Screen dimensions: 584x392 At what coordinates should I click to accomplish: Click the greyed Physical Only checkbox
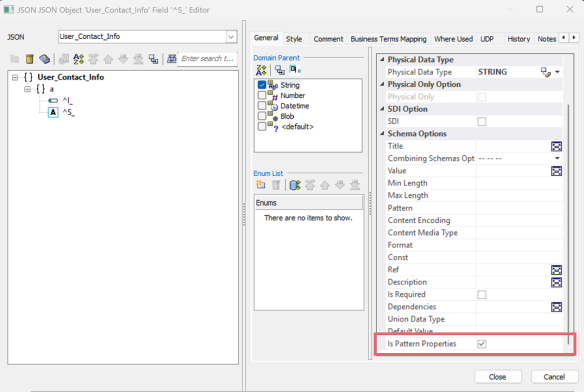(x=482, y=97)
